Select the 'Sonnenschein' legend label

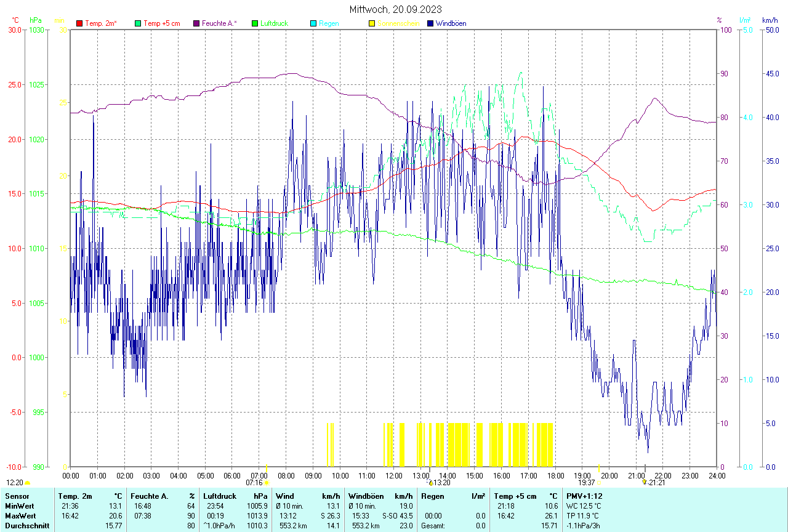click(398, 23)
